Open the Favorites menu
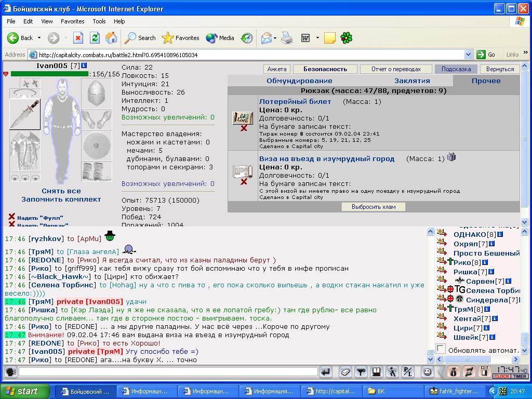The image size is (532, 399). point(73,21)
